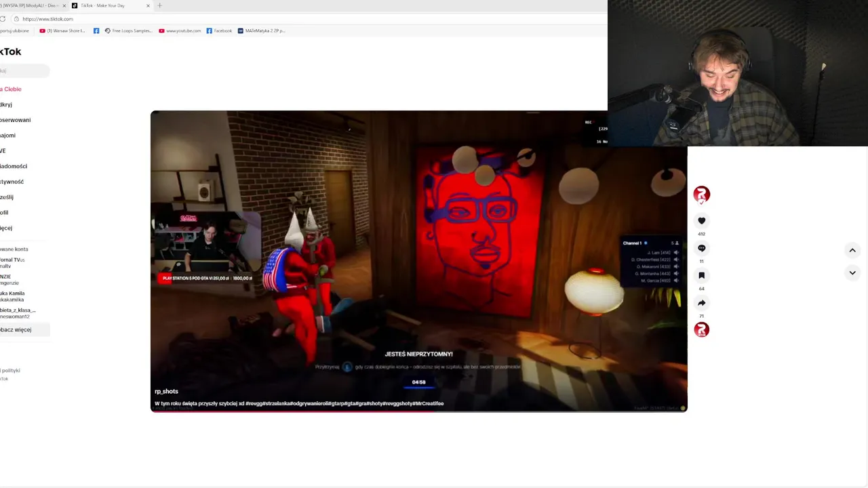The image size is (868, 488).
Task: Open the www.youtube.com bookmark
Action: click(180, 30)
